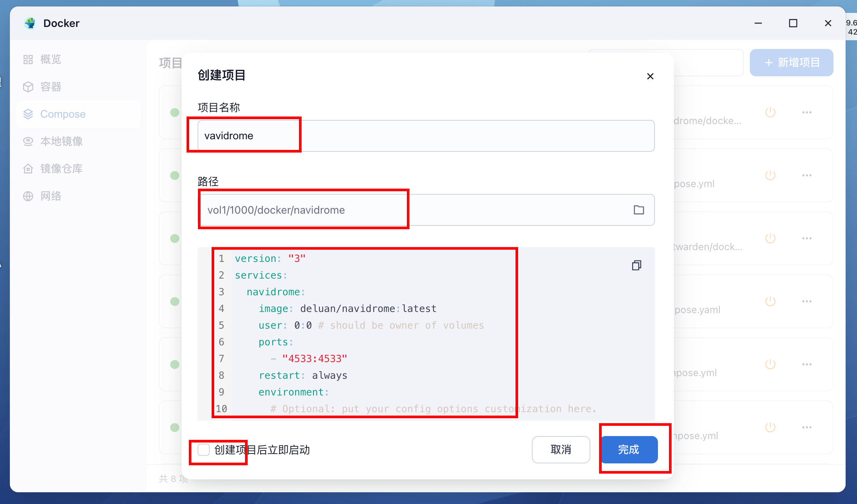Screen dimensions: 857x504
Task: Click the ports: line in editor
Action: (276, 342)
